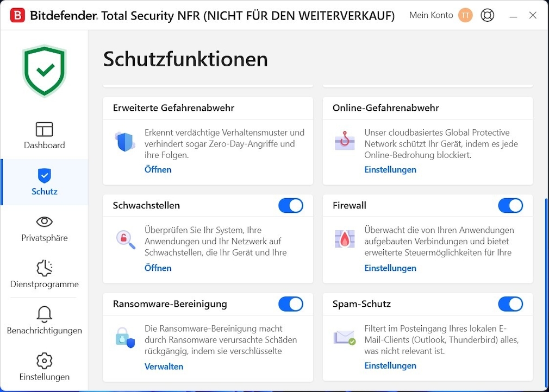Open Erweiterte Gefahrenabwehr via Öffnen link

158,169
